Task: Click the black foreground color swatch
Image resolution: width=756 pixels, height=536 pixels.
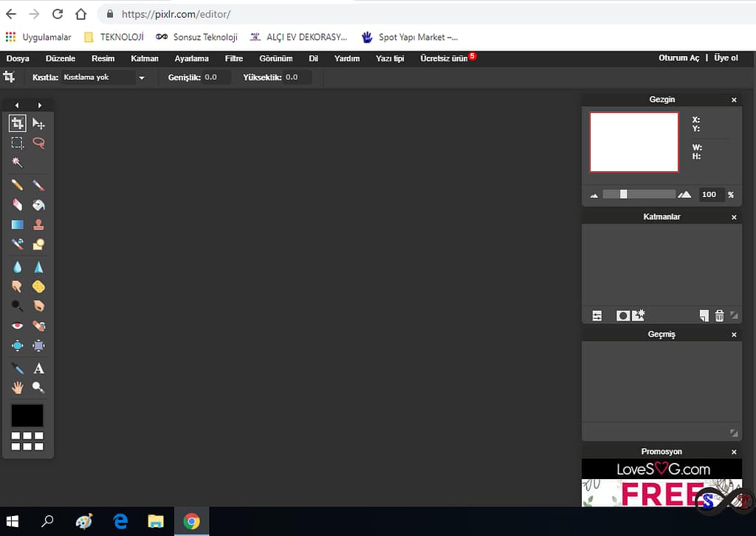Action: click(x=27, y=415)
